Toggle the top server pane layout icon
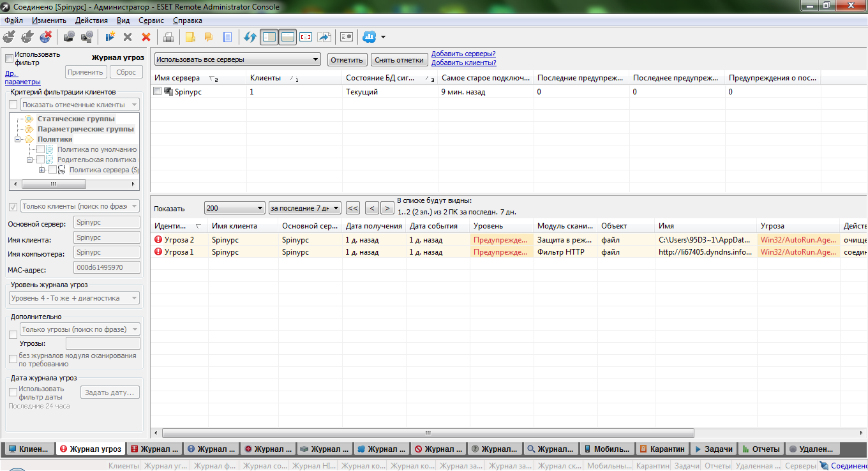Image resolution: width=868 pixels, height=471 pixels. pos(288,37)
